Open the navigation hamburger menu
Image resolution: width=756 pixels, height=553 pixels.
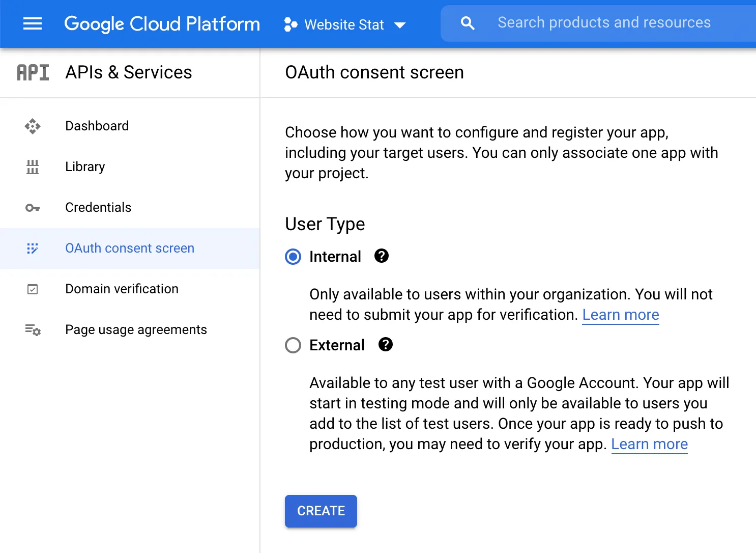click(x=32, y=24)
